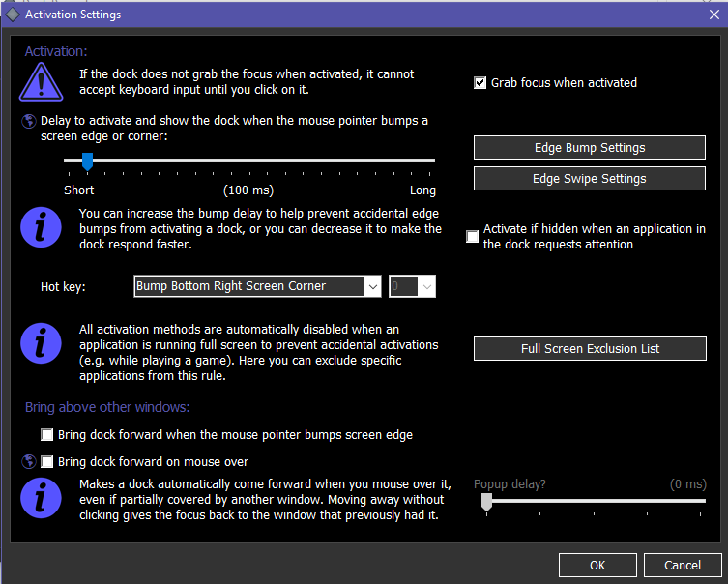
Task: Click the warning triangle icon under Activation
Action: tap(40, 82)
